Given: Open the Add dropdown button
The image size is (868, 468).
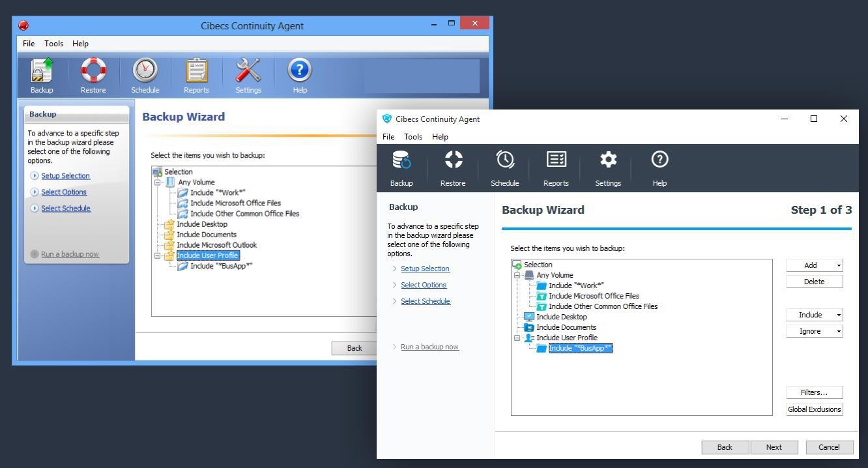Looking at the screenshot, I should (x=815, y=265).
